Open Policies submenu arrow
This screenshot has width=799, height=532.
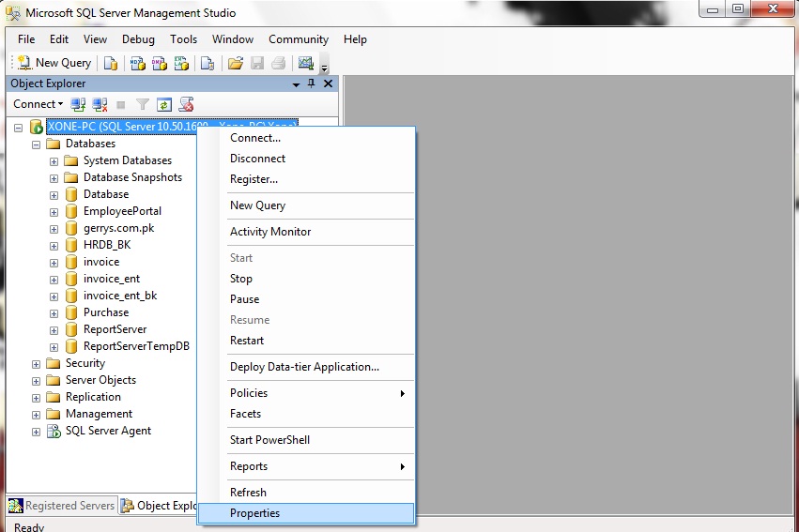click(403, 393)
